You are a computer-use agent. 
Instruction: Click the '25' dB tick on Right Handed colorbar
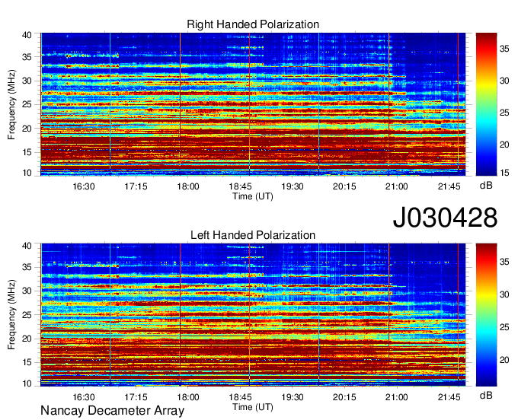[x=504, y=113]
